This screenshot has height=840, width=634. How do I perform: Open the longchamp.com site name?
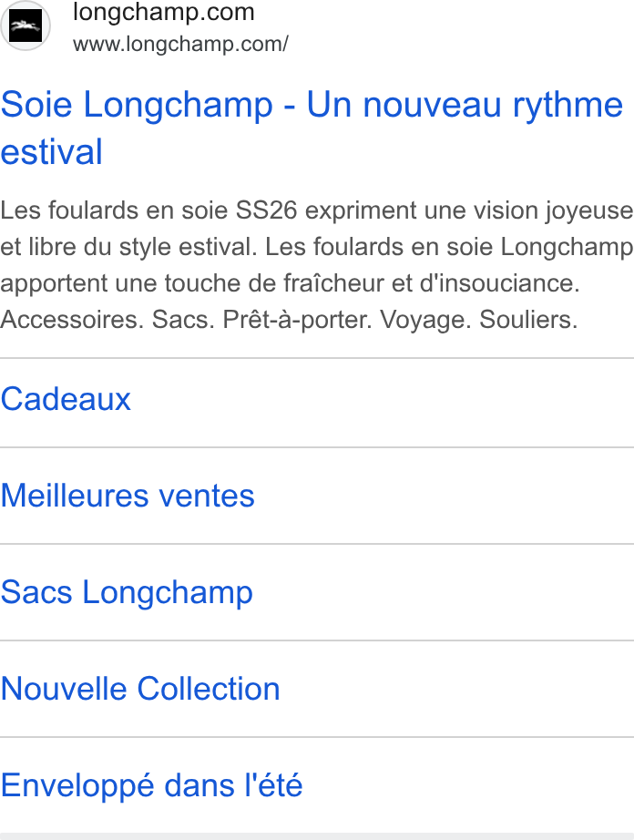(x=163, y=13)
